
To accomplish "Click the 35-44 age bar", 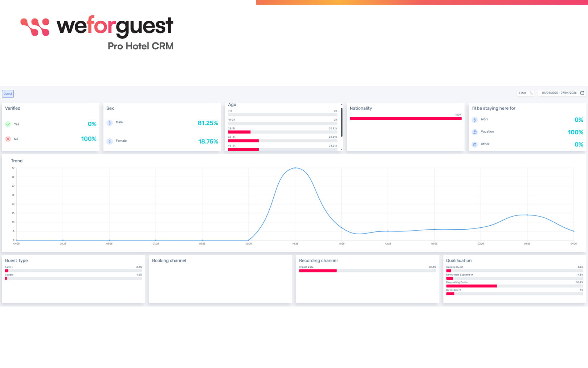I will (x=283, y=141).
